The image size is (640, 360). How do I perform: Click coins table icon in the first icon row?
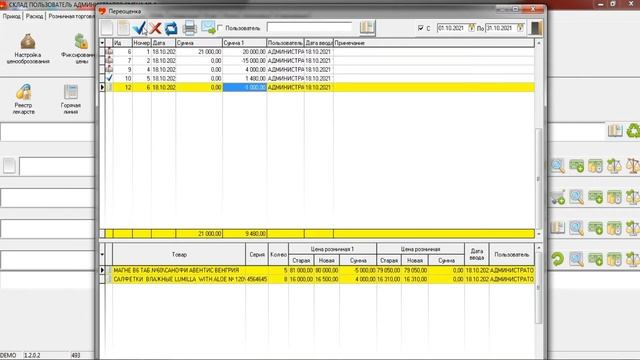595,166
